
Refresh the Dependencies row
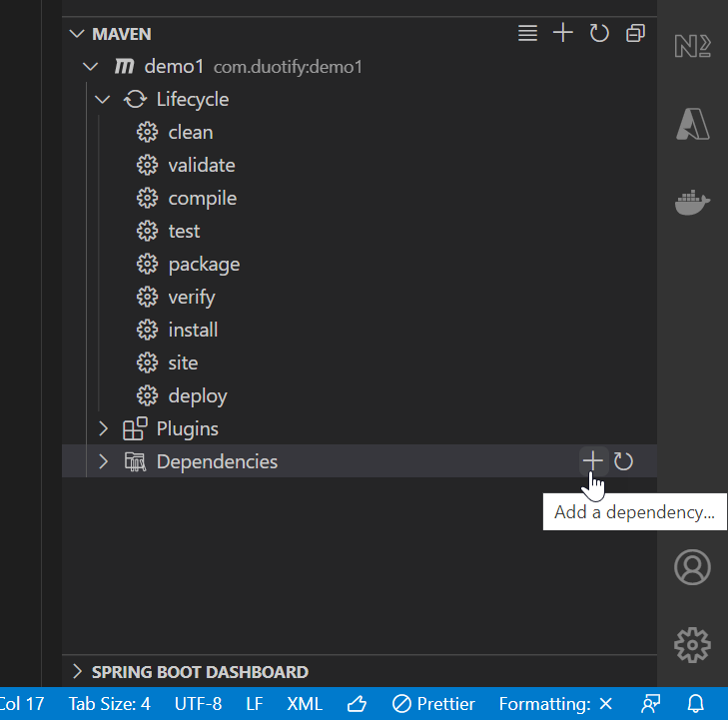tap(623, 461)
